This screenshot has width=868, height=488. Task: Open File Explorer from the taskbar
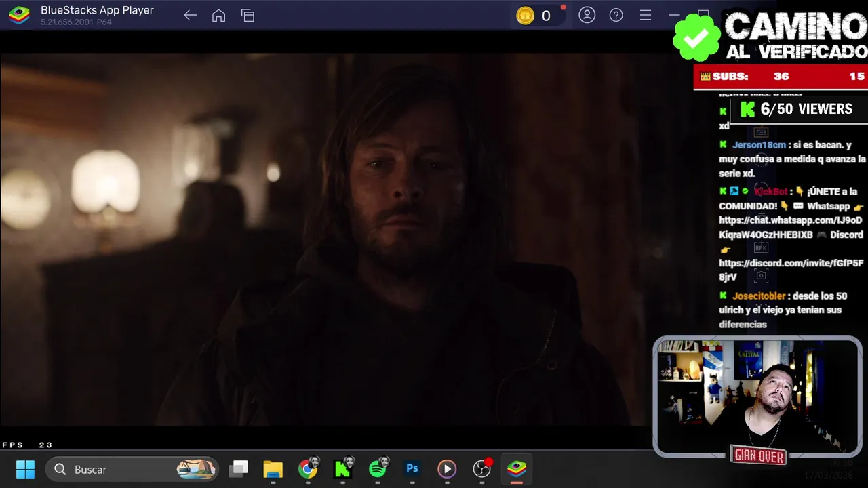tap(273, 469)
